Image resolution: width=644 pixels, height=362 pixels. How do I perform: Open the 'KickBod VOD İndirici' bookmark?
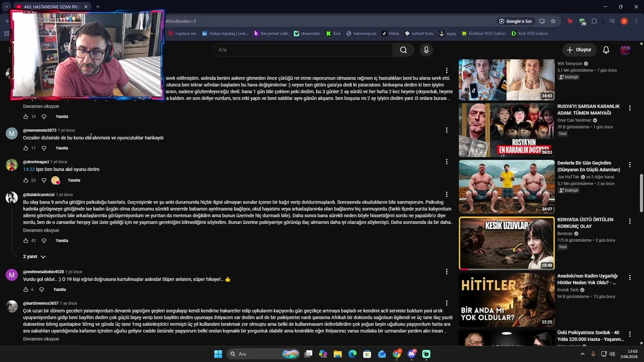point(484,34)
